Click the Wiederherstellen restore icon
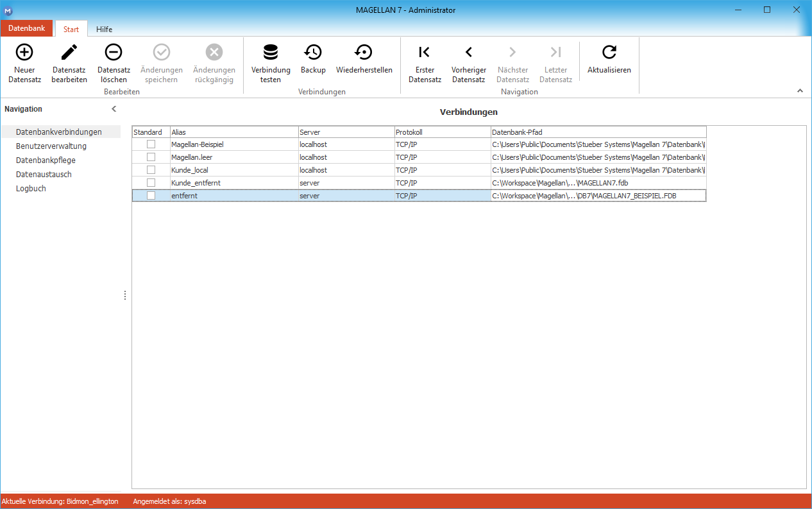Screen dimensions: 812x509 364,52
